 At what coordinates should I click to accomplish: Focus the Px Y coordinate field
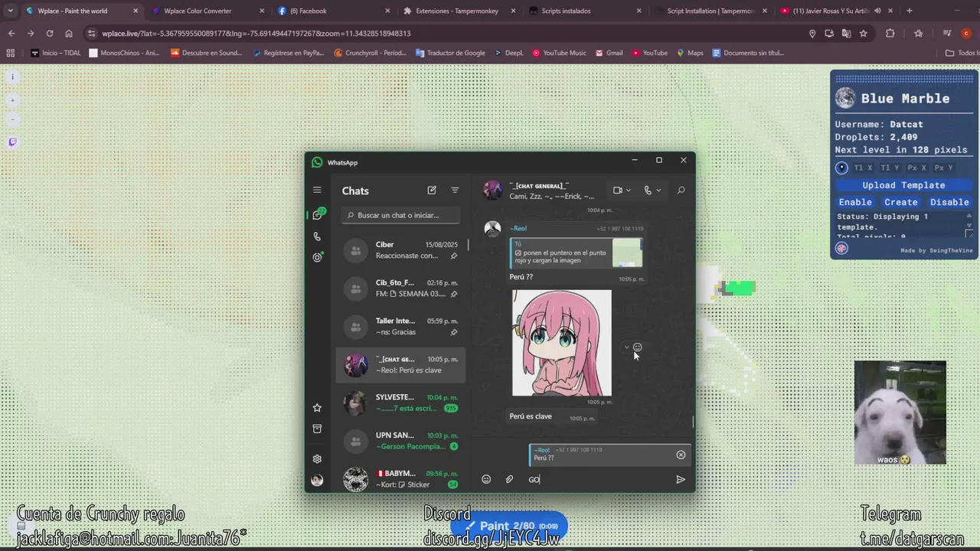tap(943, 168)
